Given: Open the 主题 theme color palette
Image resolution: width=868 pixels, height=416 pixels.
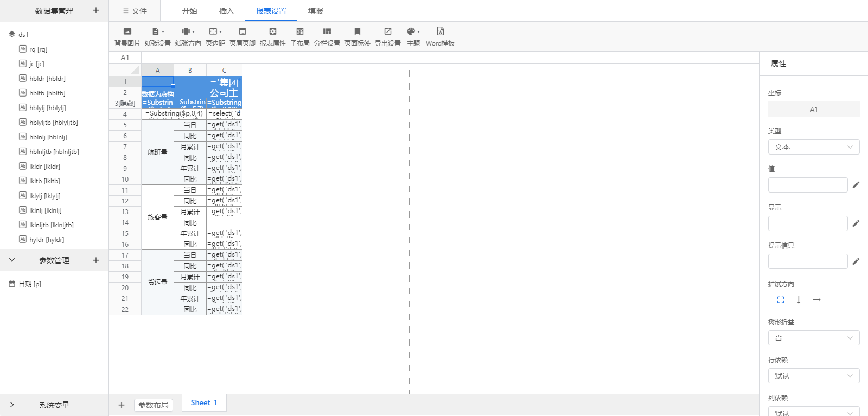Looking at the screenshot, I should click(x=413, y=32).
